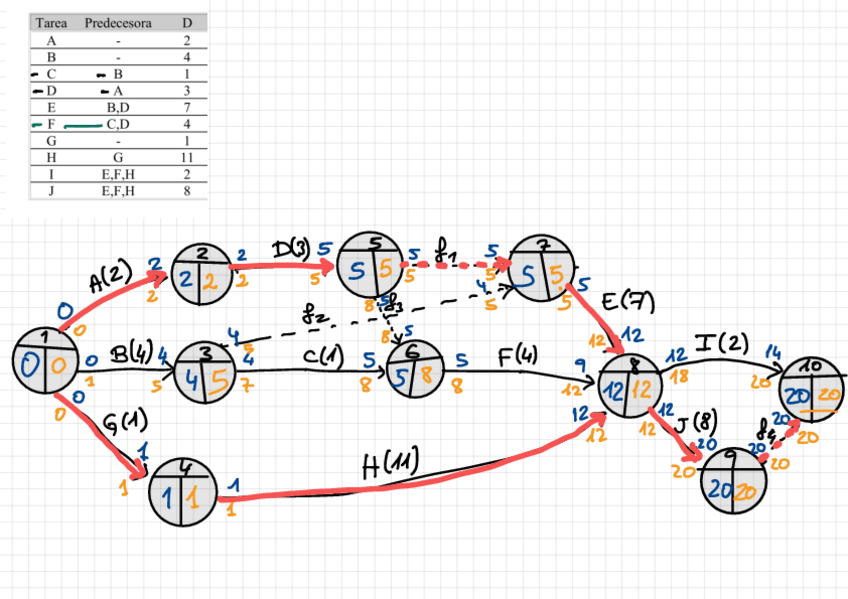
Task: Select the "E,F,H" predecessor cell in row J
Action: pyautogui.click(x=118, y=191)
